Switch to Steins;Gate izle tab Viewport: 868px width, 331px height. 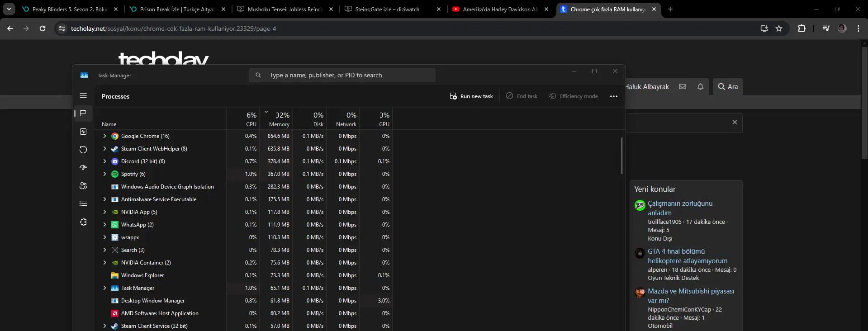coord(393,9)
